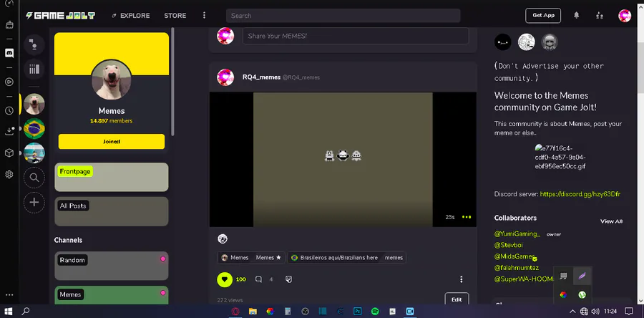
Task: Click the Edit button under the post
Action: (x=457, y=299)
